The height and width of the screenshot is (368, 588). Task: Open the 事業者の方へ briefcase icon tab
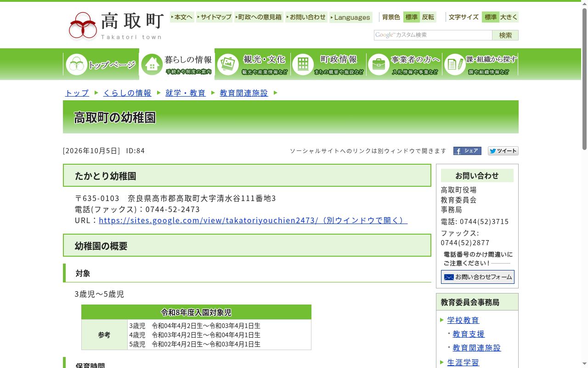coord(404,64)
